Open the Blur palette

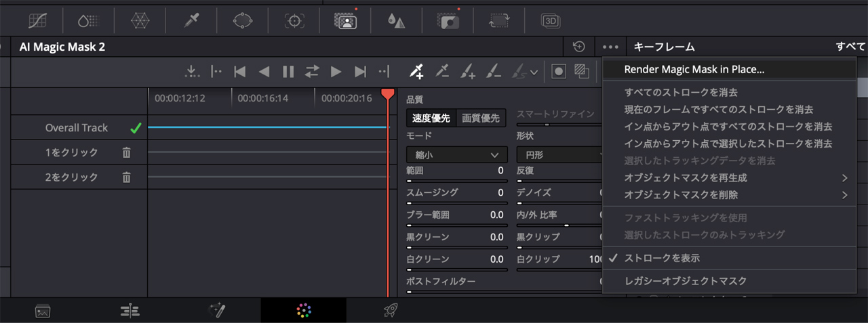point(396,20)
